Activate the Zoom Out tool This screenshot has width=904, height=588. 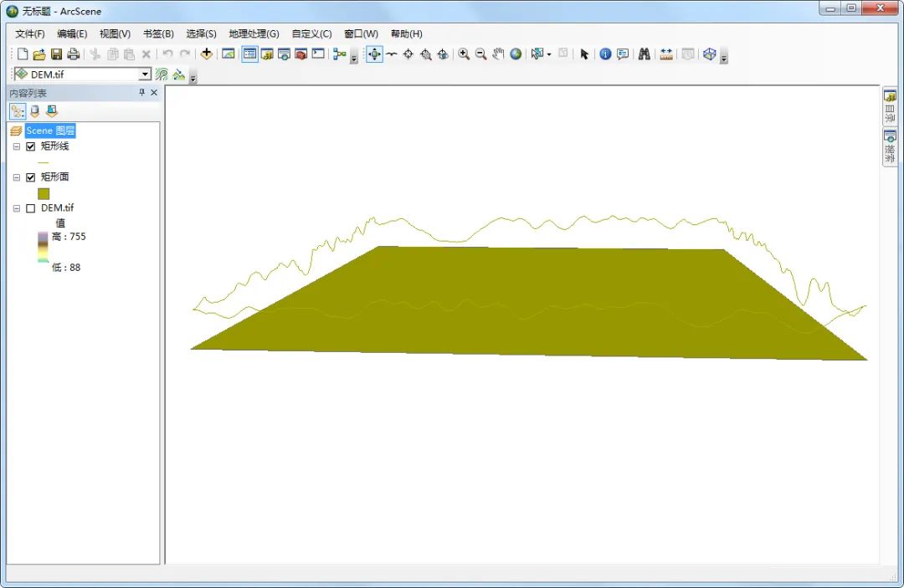(480, 54)
